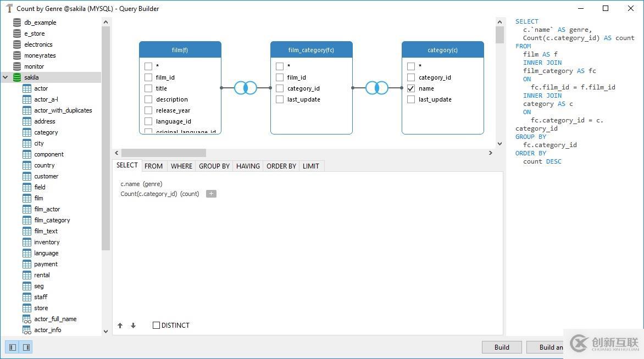
Task: Select the rental table in tree
Action: click(42, 275)
